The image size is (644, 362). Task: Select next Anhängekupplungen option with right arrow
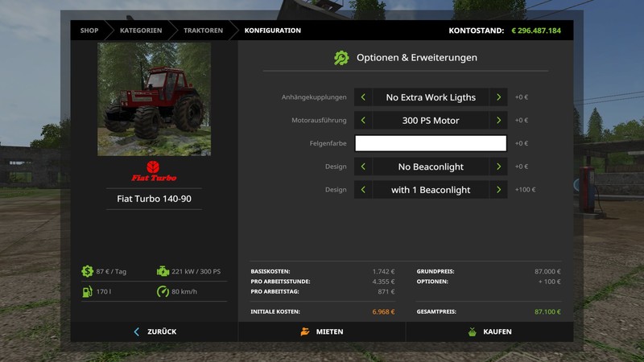tap(498, 97)
